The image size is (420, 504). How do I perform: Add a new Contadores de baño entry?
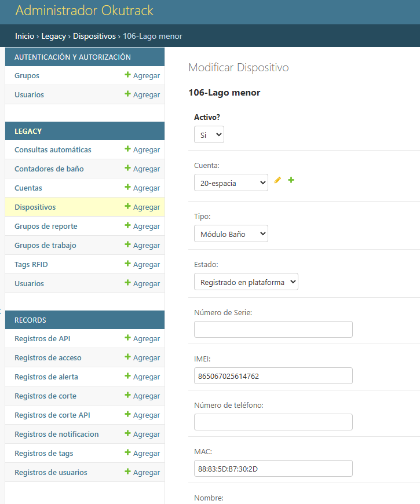click(x=142, y=169)
